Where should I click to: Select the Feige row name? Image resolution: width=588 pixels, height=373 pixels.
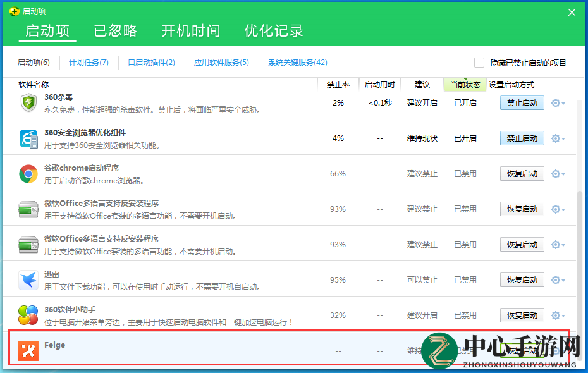pyautogui.click(x=55, y=345)
